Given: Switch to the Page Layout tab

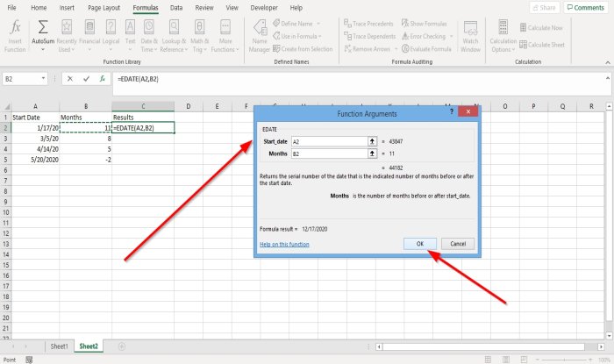Looking at the screenshot, I should coord(104,7).
